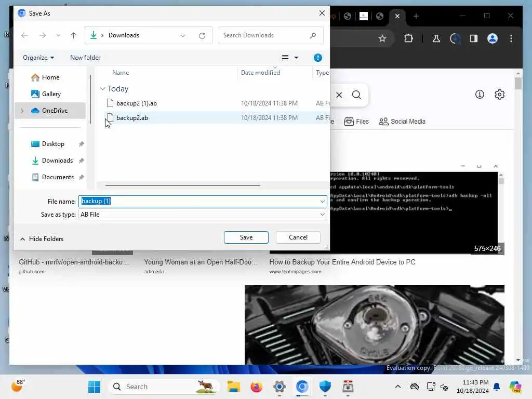The width and height of the screenshot is (532, 399).
Task: Change view layout icon
Action: pyautogui.click(x=285, y=58)
